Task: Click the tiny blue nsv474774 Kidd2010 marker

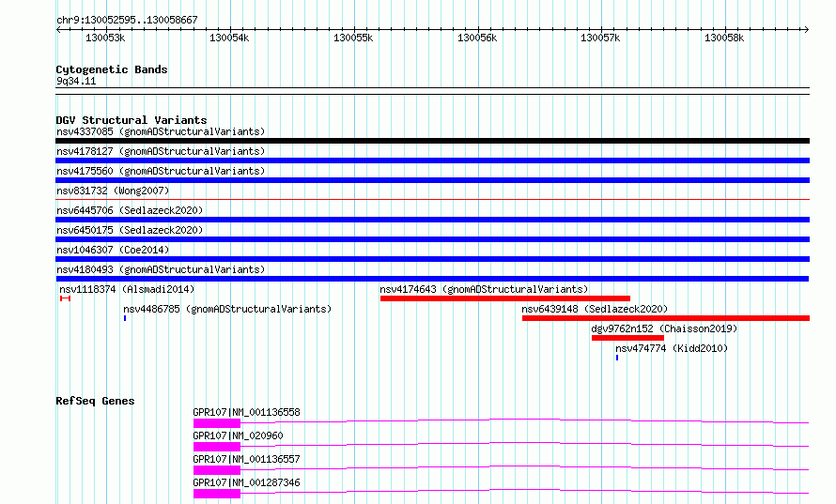Action: 617,358
